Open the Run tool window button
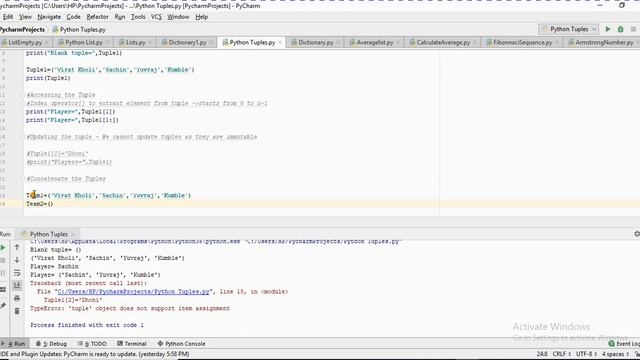This screenshot has height=360, width=640. tap(14, 344)
